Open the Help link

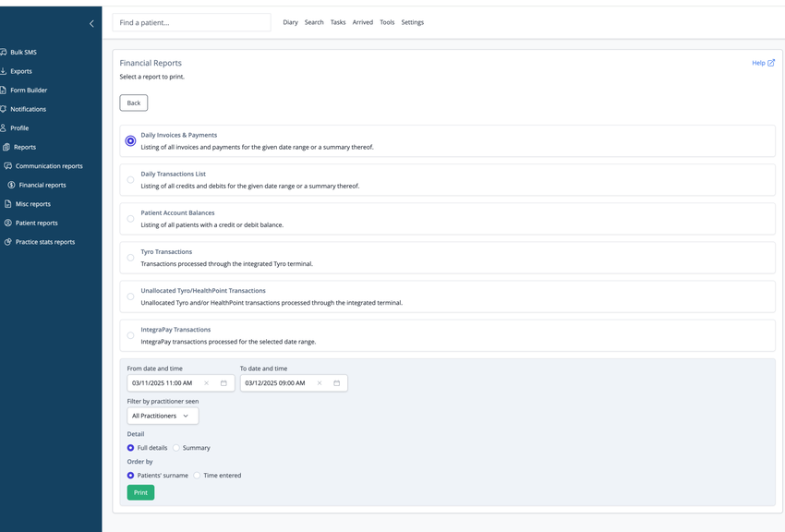coord(763,63)
